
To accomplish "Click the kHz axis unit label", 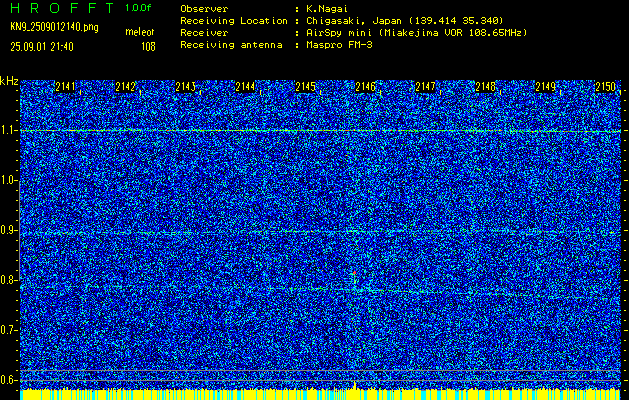I will [x=9, y=81].
